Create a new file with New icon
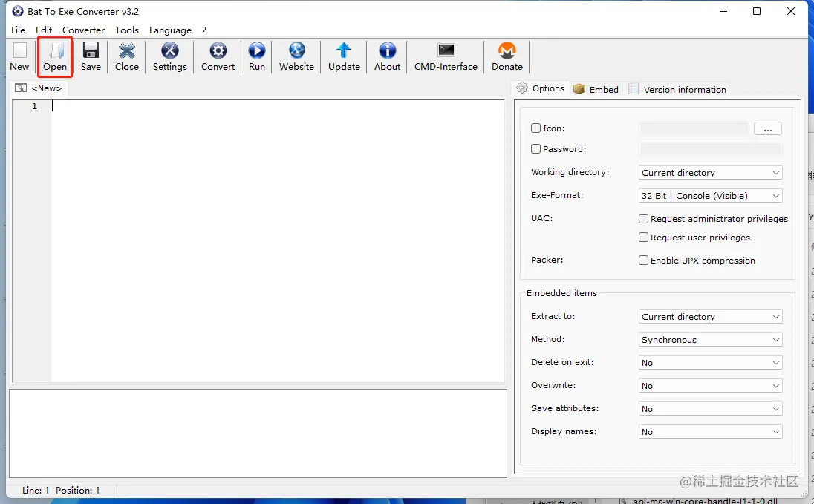The width and height of the screenshot is (814, 504). (20, 56)
